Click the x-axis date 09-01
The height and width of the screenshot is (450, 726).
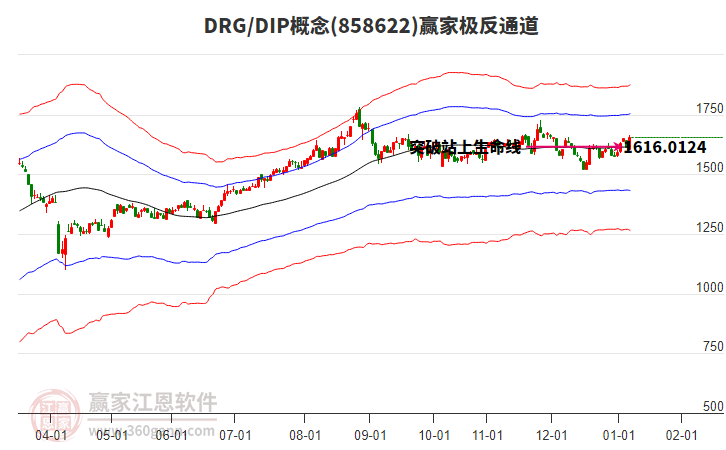[370, 435]
